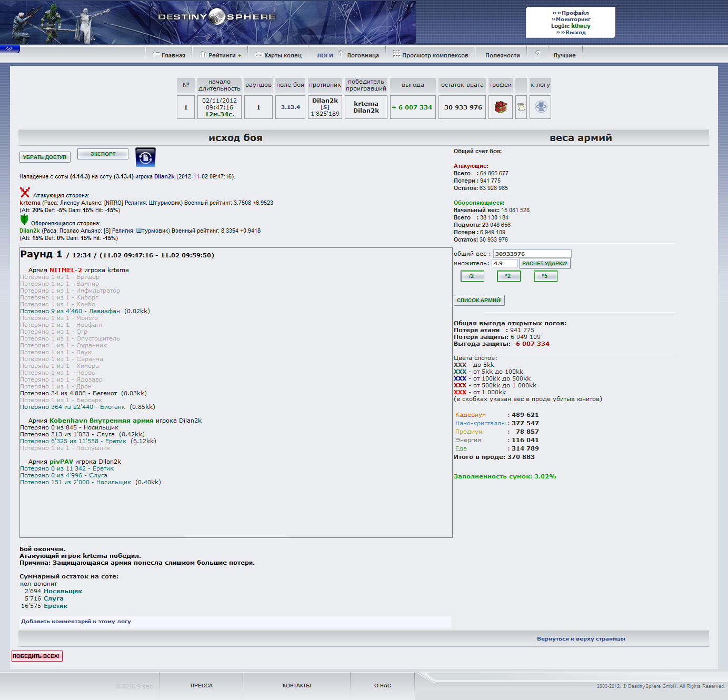Click the grid icon next to Просмотр комплексов
Image resolution: width=728 pixels, height=700 pixels.
coord(396,54)
